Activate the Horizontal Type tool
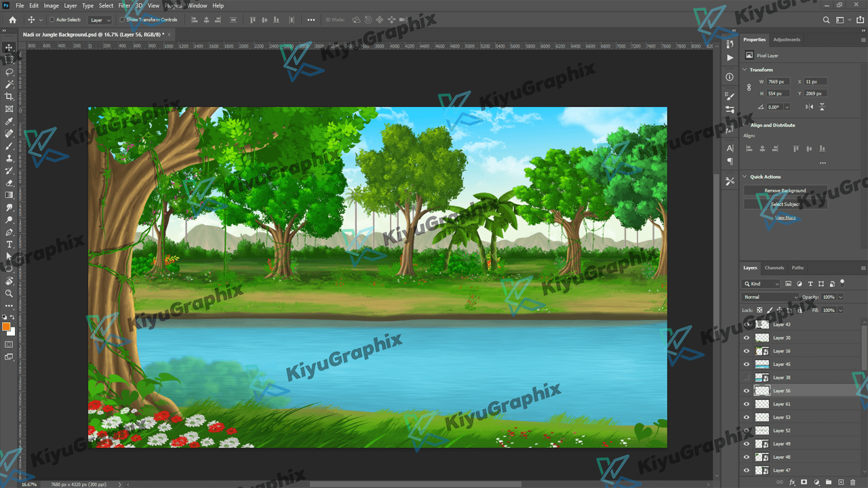This screenshot has height=488, width=868. 9,244
